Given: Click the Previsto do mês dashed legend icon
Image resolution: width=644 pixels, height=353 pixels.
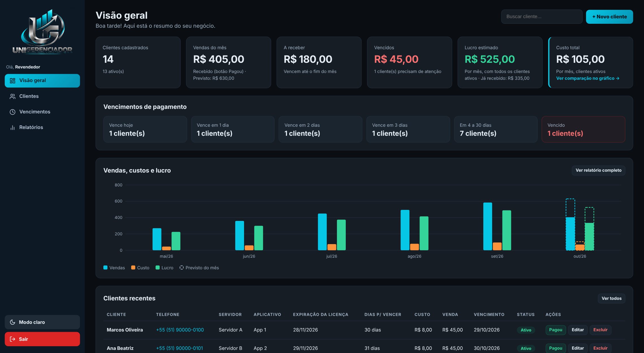Looking at the screenshot, I should coord(182,268).
